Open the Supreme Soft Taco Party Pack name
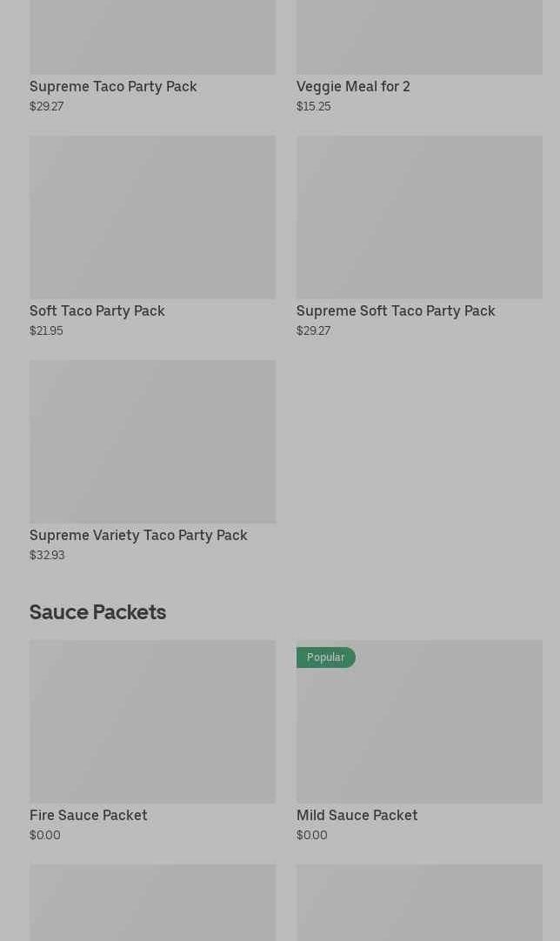560x941 pixels. click(396, 310)
